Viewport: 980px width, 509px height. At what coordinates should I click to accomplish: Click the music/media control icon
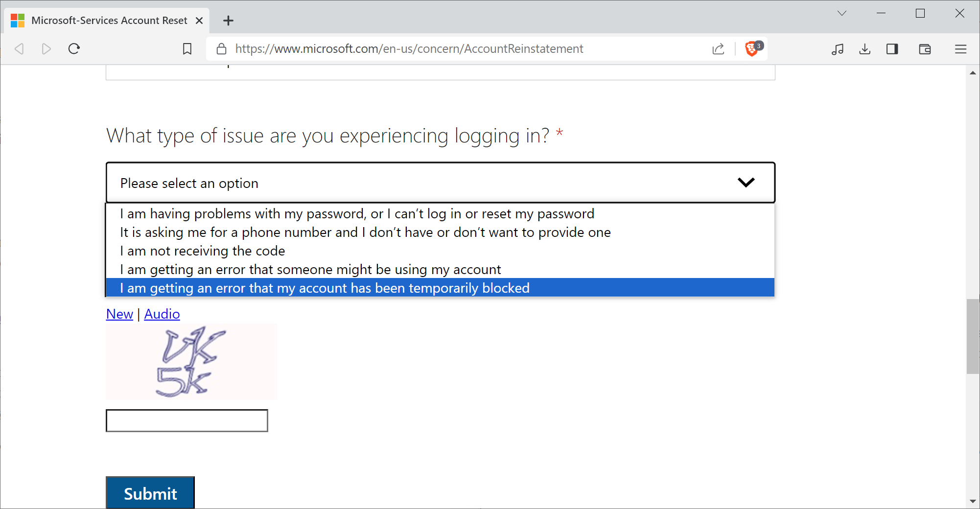(x=838, y=49)
